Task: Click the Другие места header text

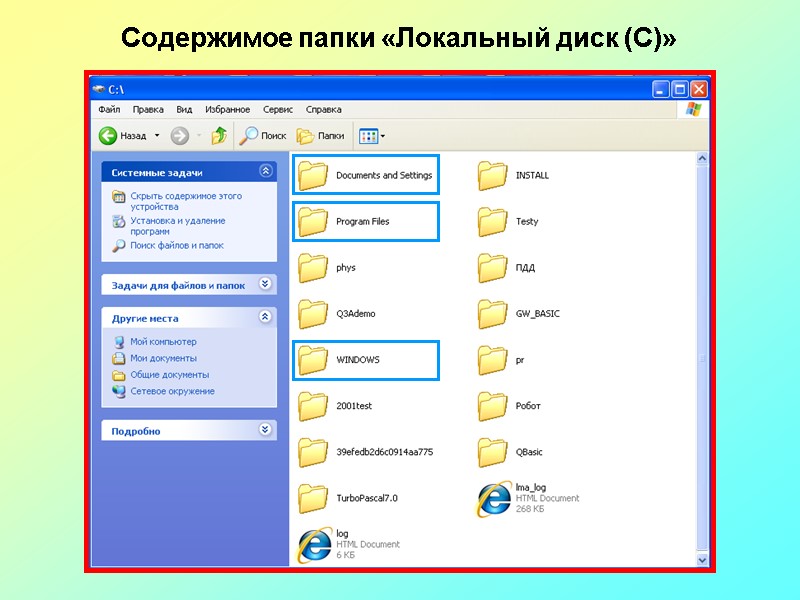Action: point(145,318)
